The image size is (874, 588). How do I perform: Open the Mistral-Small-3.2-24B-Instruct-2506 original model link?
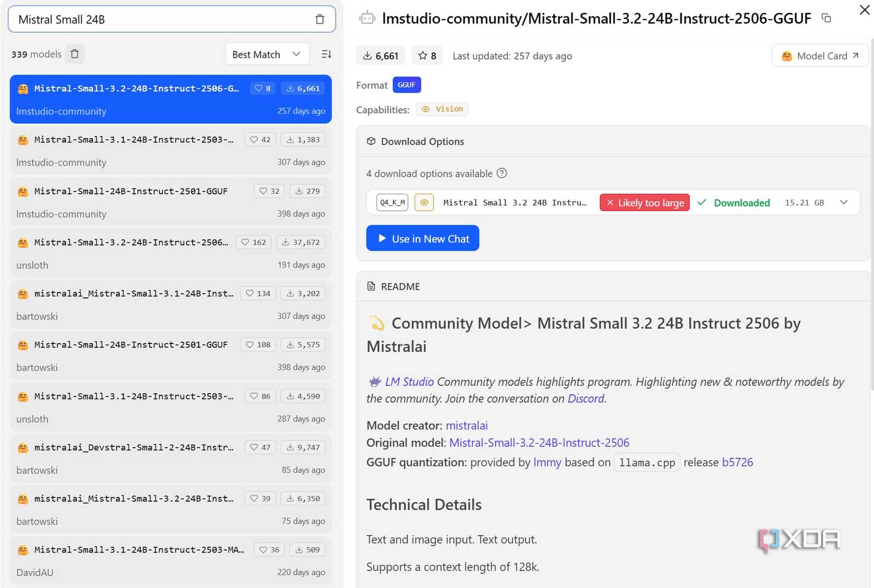coord(539,443)
